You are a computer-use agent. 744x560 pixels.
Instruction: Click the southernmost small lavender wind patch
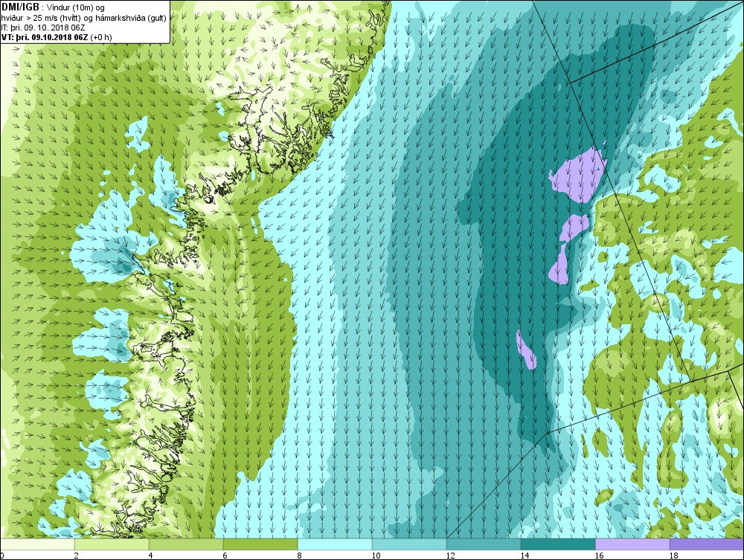coord(526,350)
